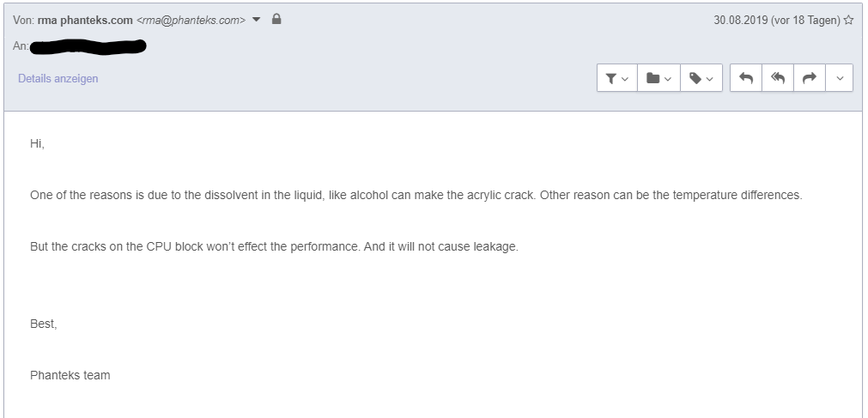Click sender name 'rma phanteks.com'
This screenshot has width=868, height=418.
click(x=85, y=20)
